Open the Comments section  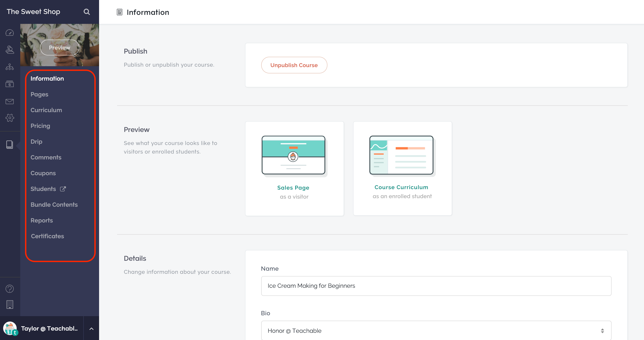[46, 157]
